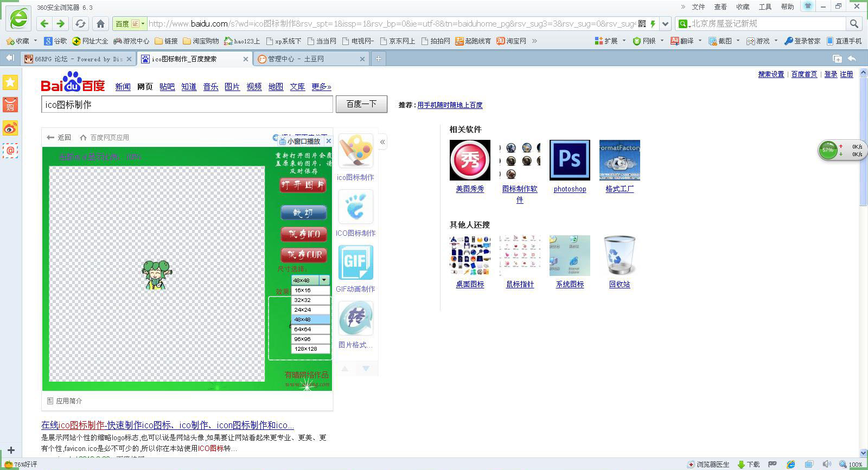Open the ico图标制作 palette app icon
Screen dimensions: 868x470
point(356,151)
